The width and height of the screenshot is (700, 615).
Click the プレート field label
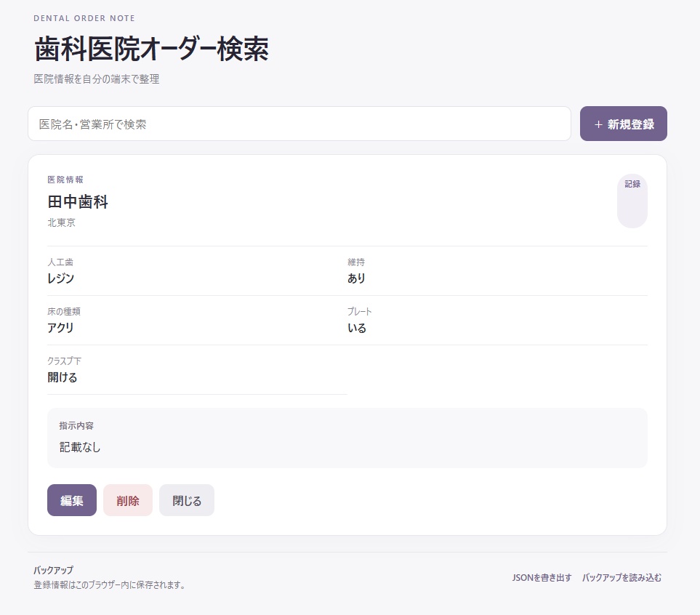coord(359,311)
